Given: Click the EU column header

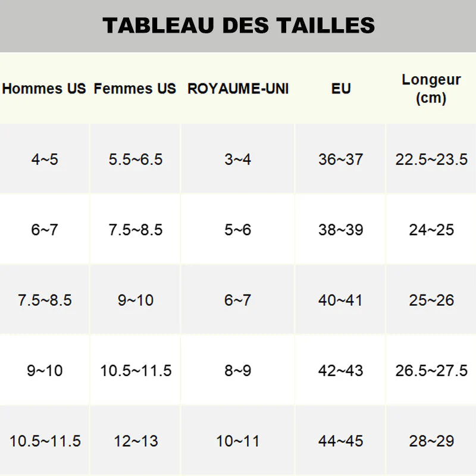Looking at the screenshot, I should point(341,89).
